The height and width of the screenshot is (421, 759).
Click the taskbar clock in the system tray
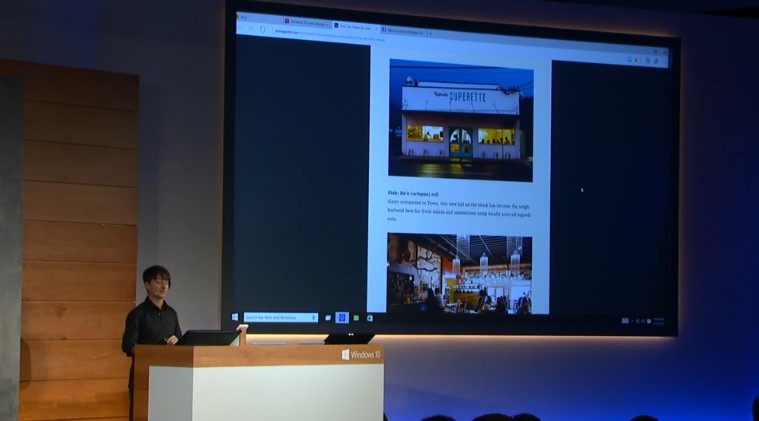[x=657, y=321]
